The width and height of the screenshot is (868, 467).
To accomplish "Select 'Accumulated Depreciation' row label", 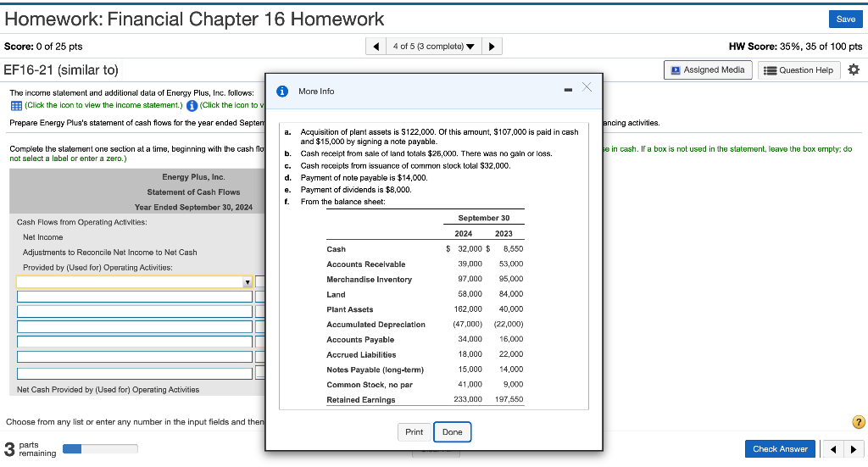I will [x=376, y=325].
